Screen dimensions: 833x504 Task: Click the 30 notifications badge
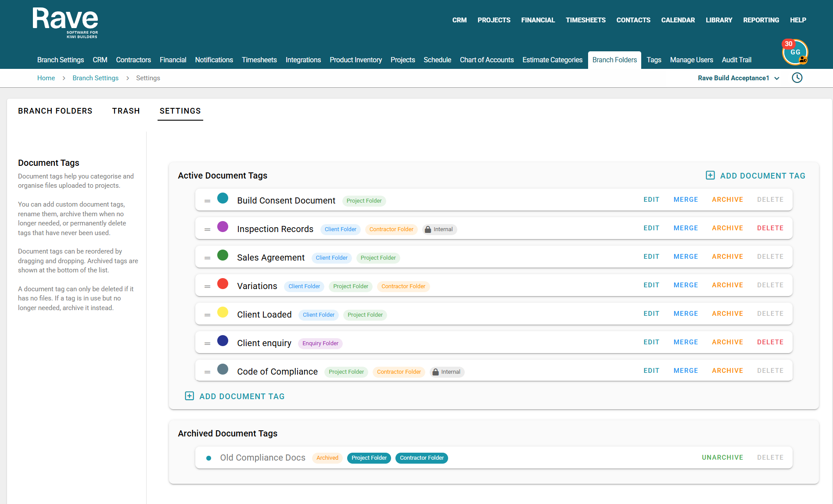[789, 44]
